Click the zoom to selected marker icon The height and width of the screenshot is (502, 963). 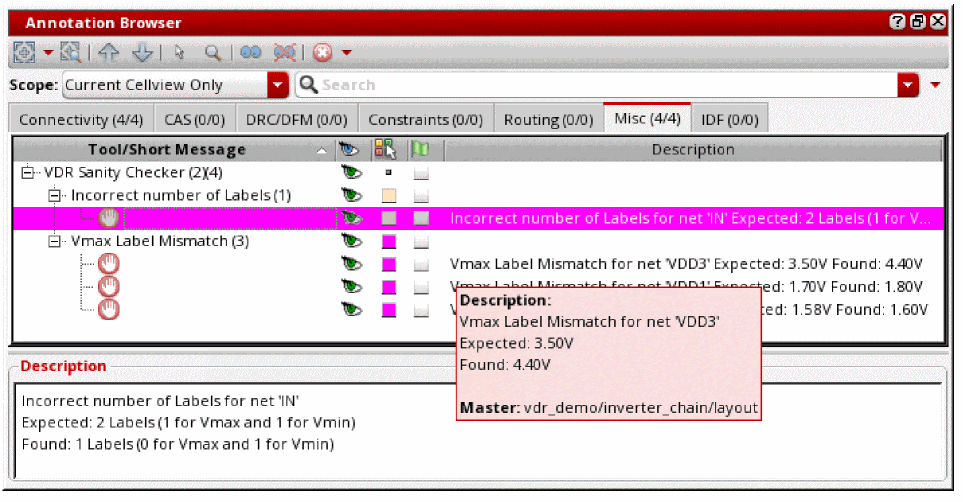click(71, 53)
